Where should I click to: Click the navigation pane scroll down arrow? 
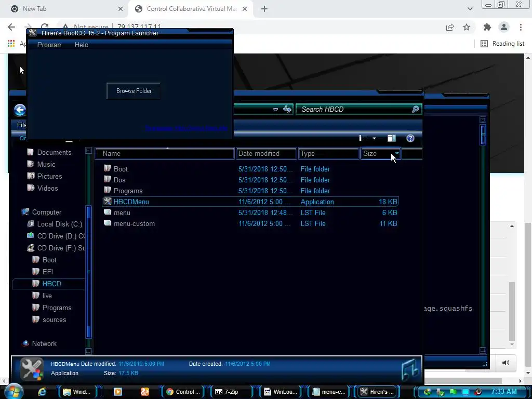click(88, 351)
